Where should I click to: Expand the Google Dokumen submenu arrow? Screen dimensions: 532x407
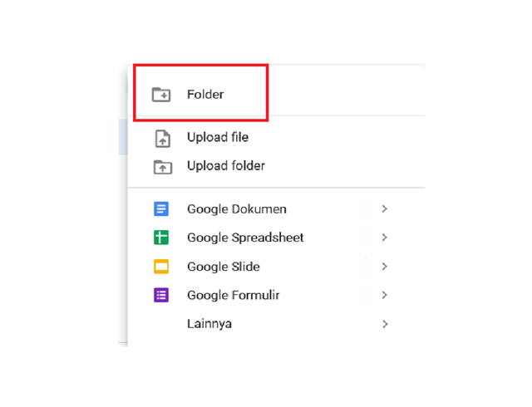[x=384, y=209]
